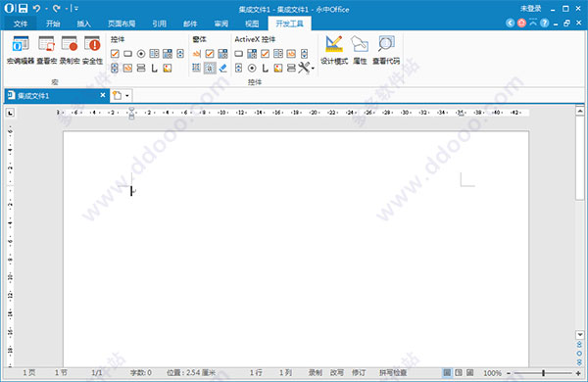Redo action in quick access toolbar
This screenshot has width=588, height=382.
coord(56,8)
